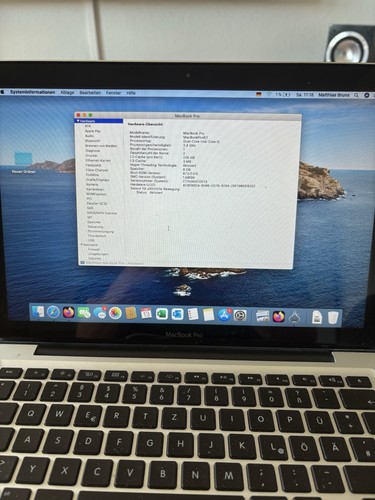Open Firefox icon right of dock separator
The image size is (375, 500).
pyautogui.click(x=279, y=317)
